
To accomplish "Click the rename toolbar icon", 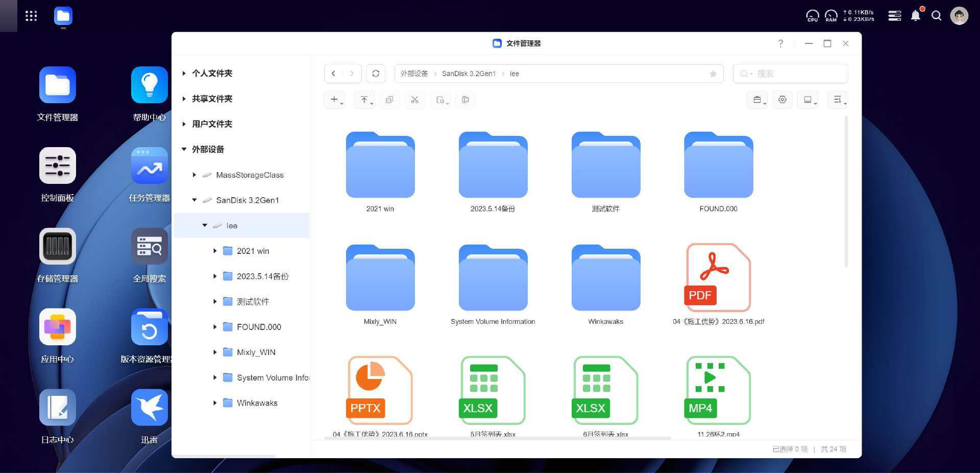I will click(465, 100).
